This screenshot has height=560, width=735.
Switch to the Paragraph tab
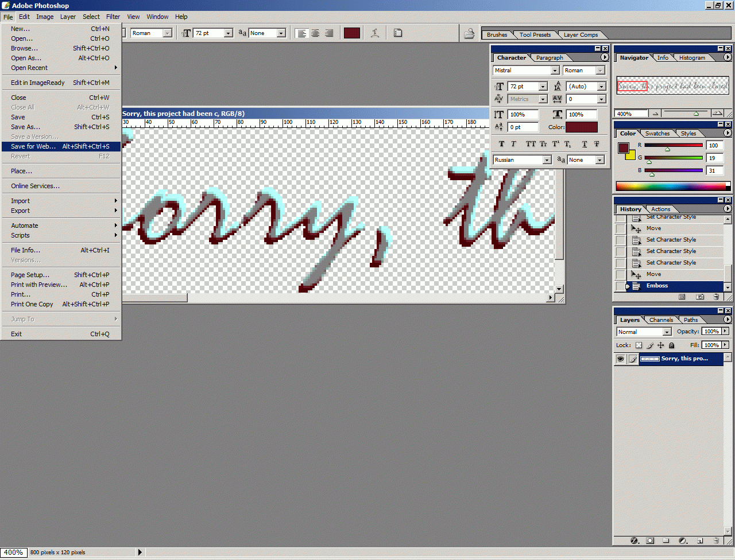point(550,57)
